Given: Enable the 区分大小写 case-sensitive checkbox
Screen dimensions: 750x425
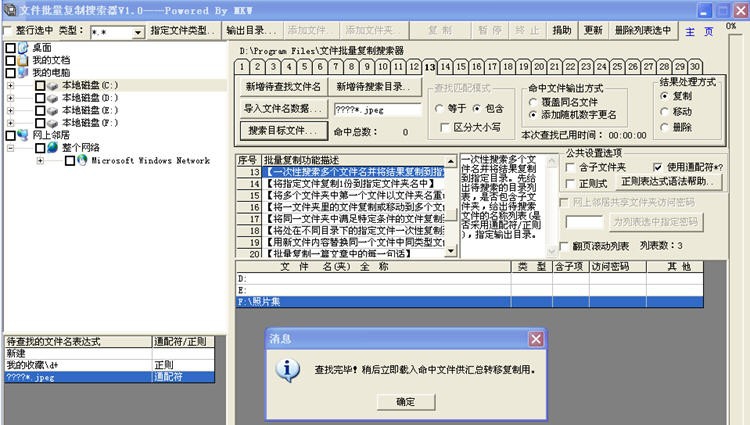Looking at the screenshot, I should coord(445,127).
